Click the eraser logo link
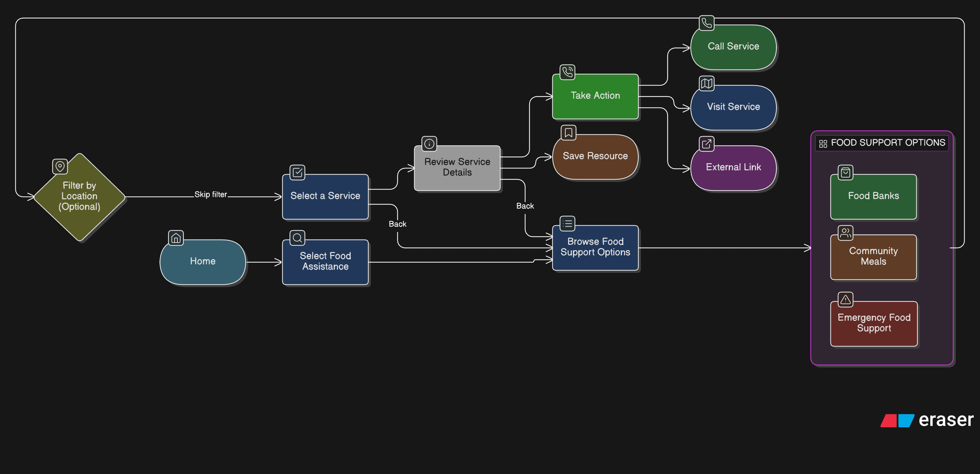This screenshot has width=980, height=474. pos(927,420)
